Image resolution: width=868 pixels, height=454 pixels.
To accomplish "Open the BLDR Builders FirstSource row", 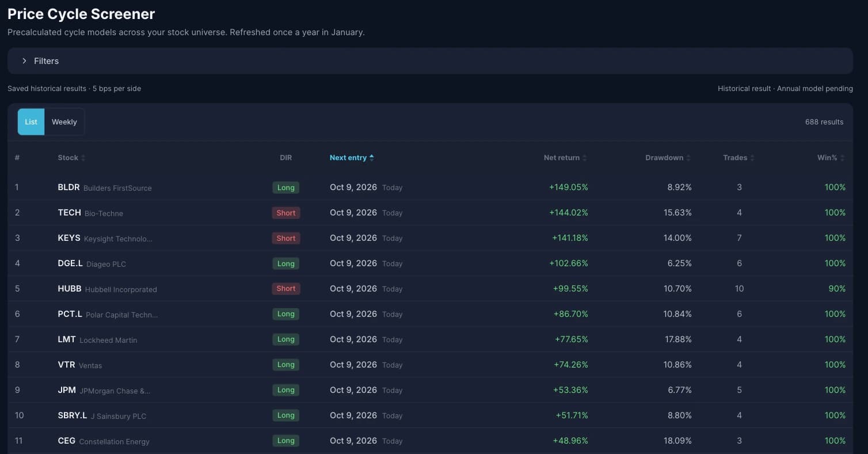I will pos(430,187).
